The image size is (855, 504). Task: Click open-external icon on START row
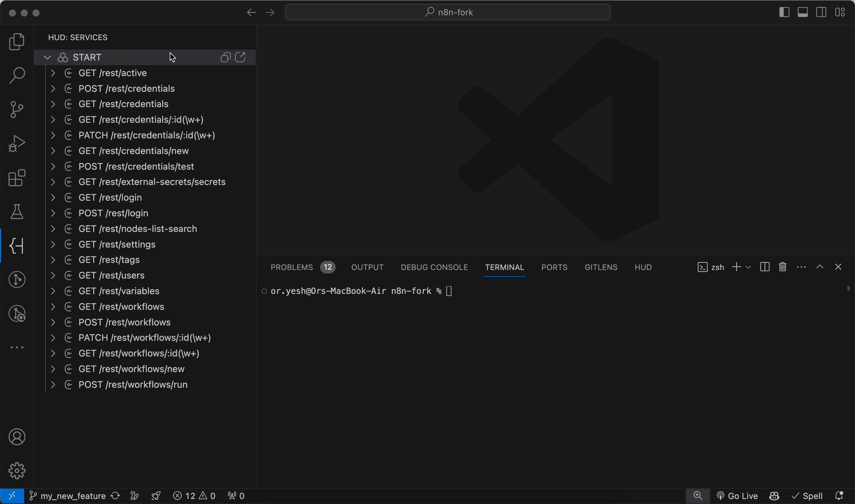click(240, 57)
